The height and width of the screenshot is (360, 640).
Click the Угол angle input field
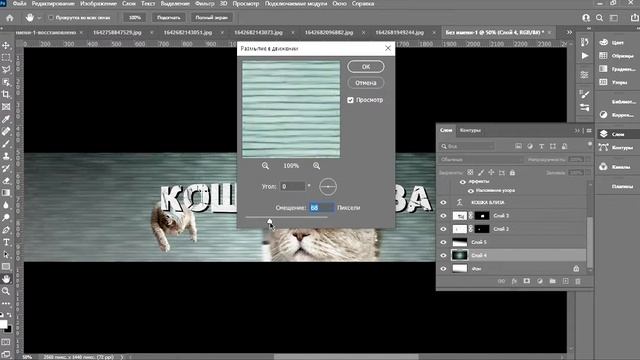[x=293, y=187]
